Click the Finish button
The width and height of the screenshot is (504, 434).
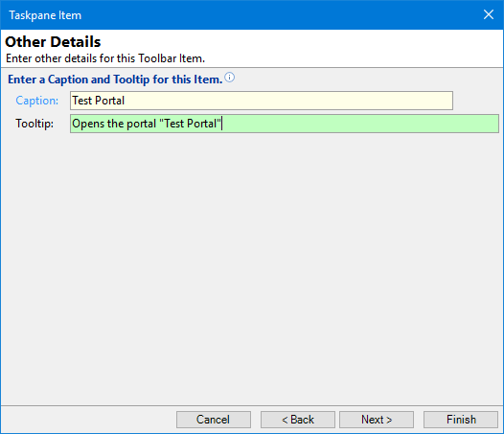(x=461, y=420)
